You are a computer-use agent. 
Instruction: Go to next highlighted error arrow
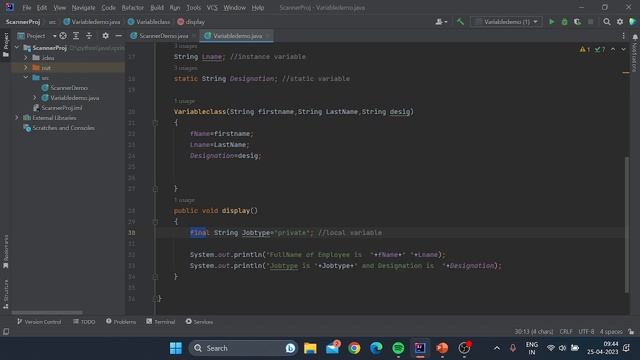pyautogui.click(x=623, y=49)
